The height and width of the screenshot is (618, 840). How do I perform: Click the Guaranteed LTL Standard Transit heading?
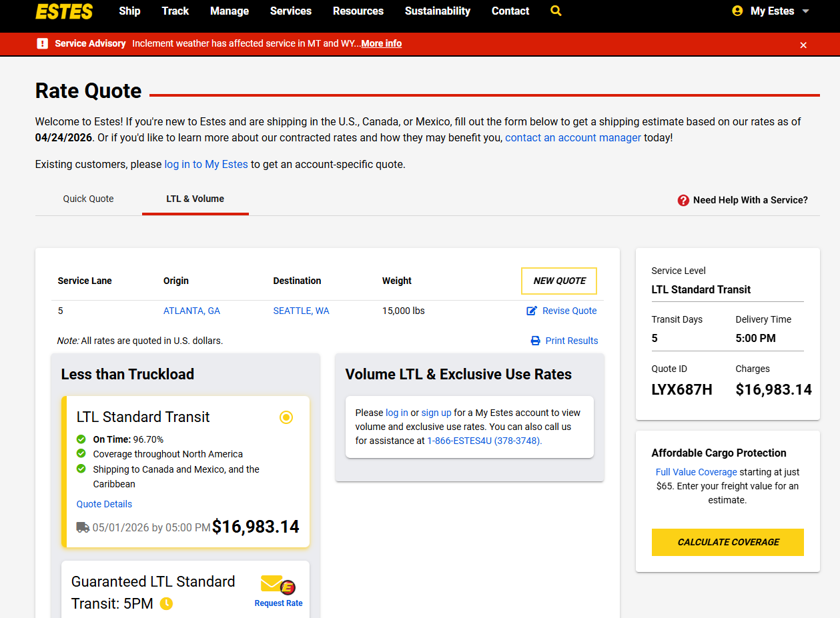[153, 593]
